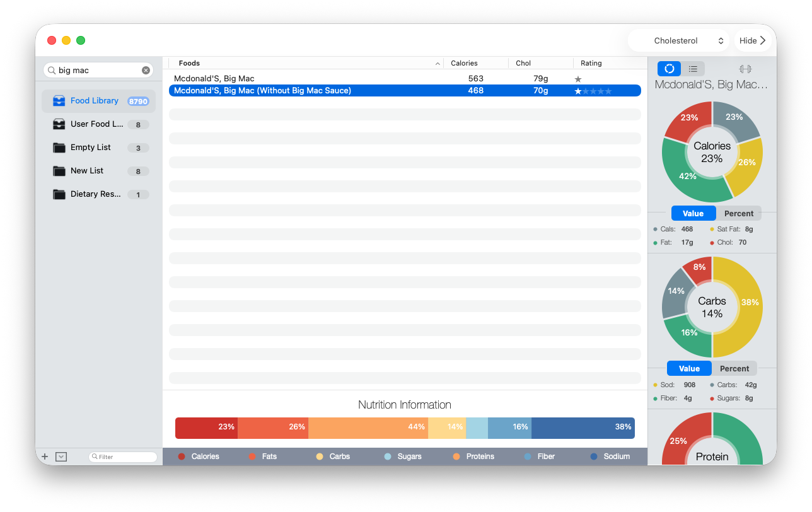The image size is (812, 512).
Task: Click the 8790 Food Library count badge
Action: pos(138,102)
